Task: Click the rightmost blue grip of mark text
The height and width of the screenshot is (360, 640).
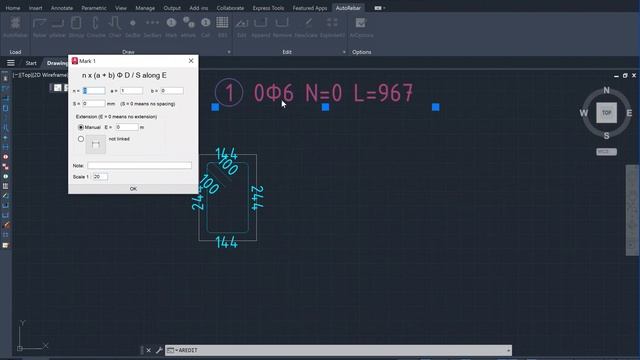Action: point(436,107)
